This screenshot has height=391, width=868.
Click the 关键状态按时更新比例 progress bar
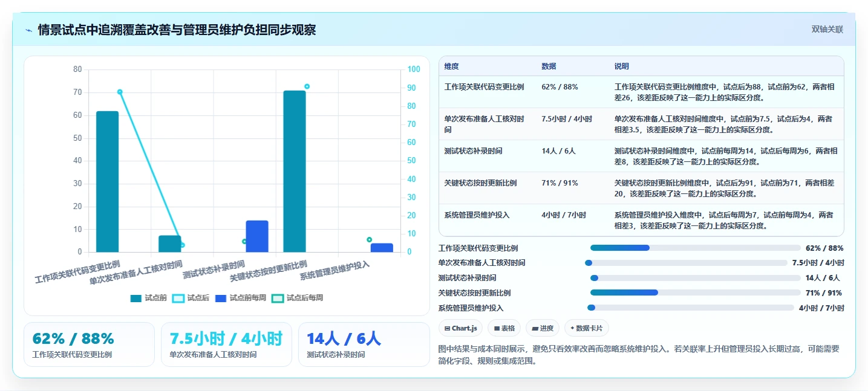click(696, 292)
